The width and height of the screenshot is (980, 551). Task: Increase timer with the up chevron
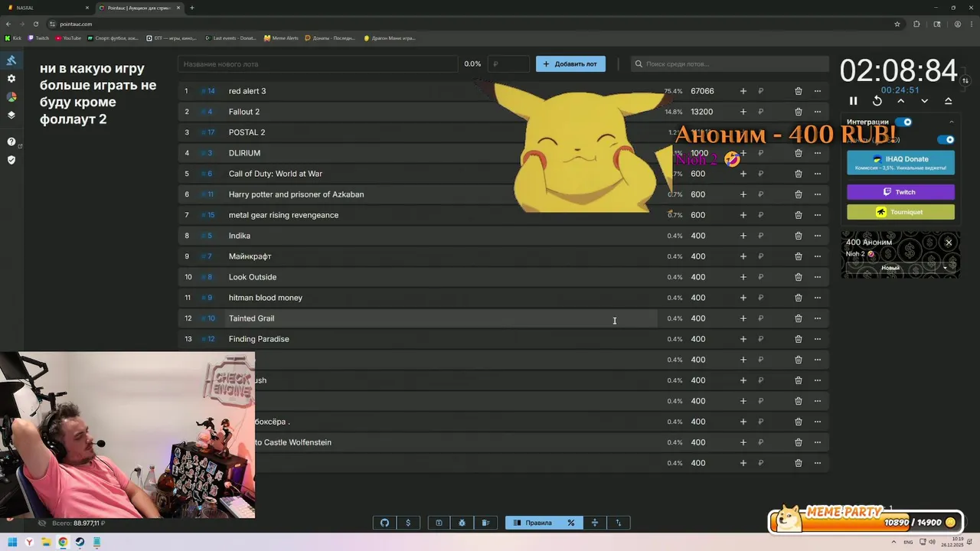[900, 101]
